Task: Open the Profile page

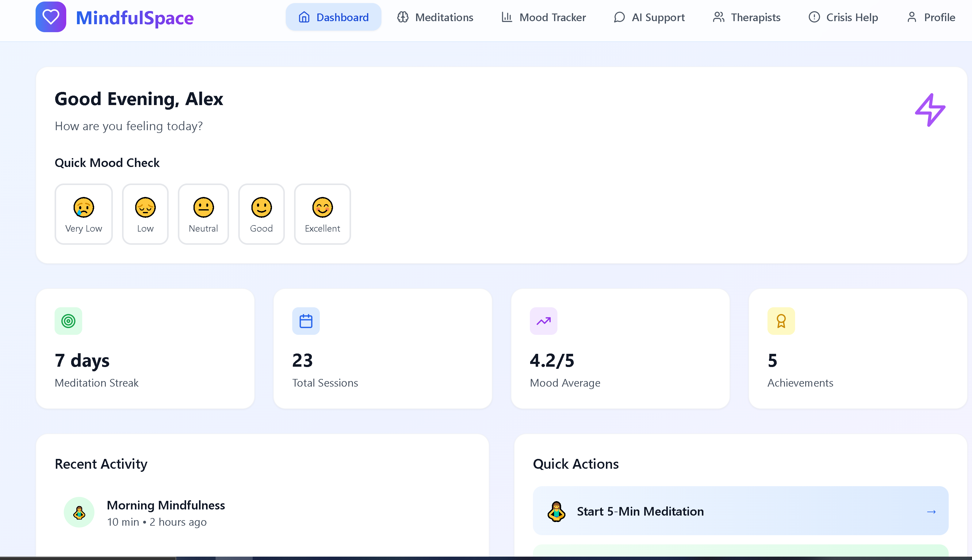Action: [931, 17]
